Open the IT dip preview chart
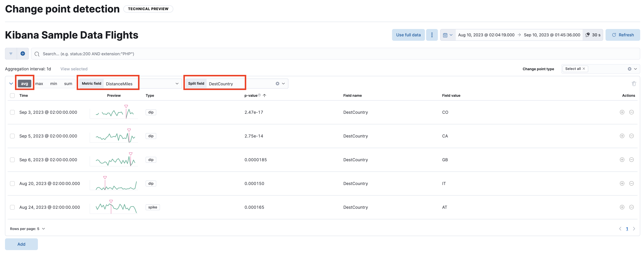Viewport: 644px width, 258px height. (114, 183)
